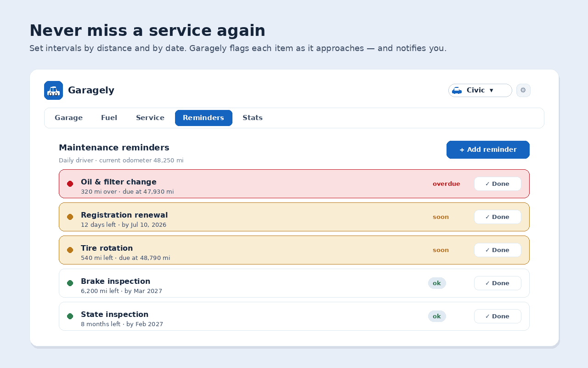The height and width of the screenshot is (368, 588).
Task: Click the Add reminder button
Action: click(x=488, y=149)
